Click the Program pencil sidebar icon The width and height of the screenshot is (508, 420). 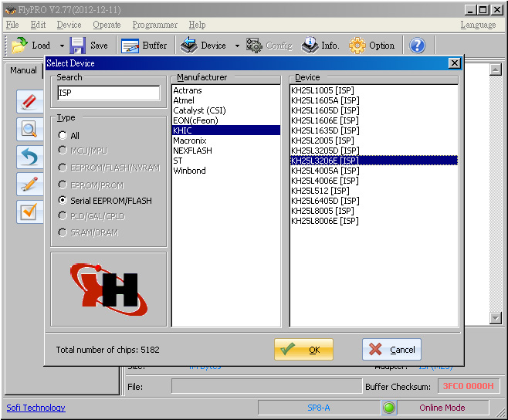(29, 185)
